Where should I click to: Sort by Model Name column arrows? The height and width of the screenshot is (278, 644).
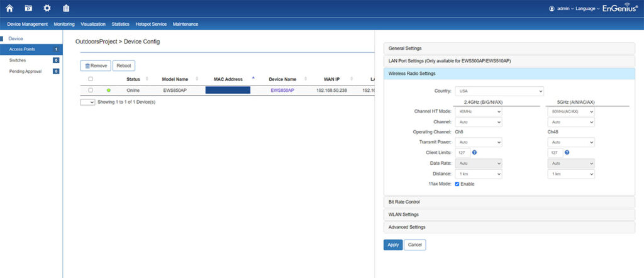(x=197, y=79)
